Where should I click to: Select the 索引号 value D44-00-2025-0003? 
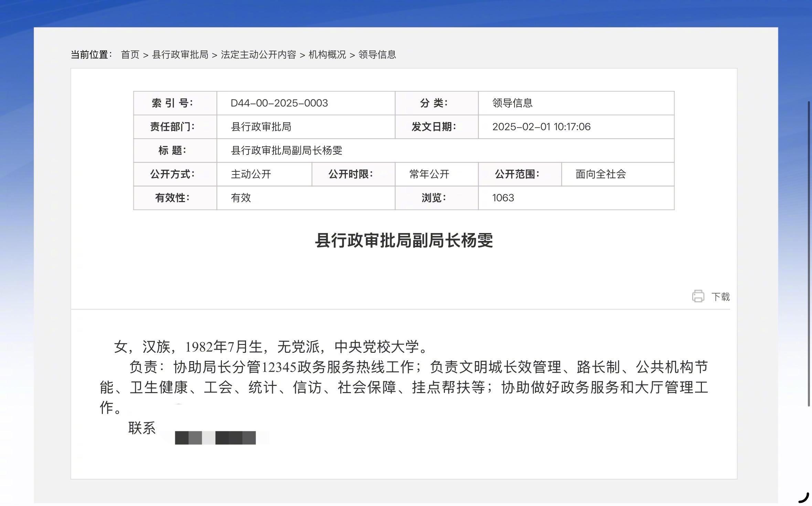coord(279,103)
